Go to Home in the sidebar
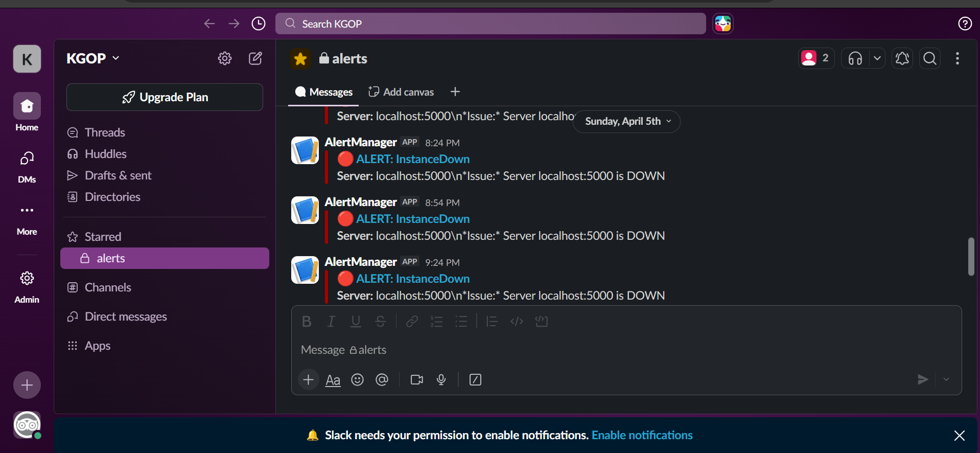Image resolution: width=980 pixels, height=453 pixels. tap(27, 112)
